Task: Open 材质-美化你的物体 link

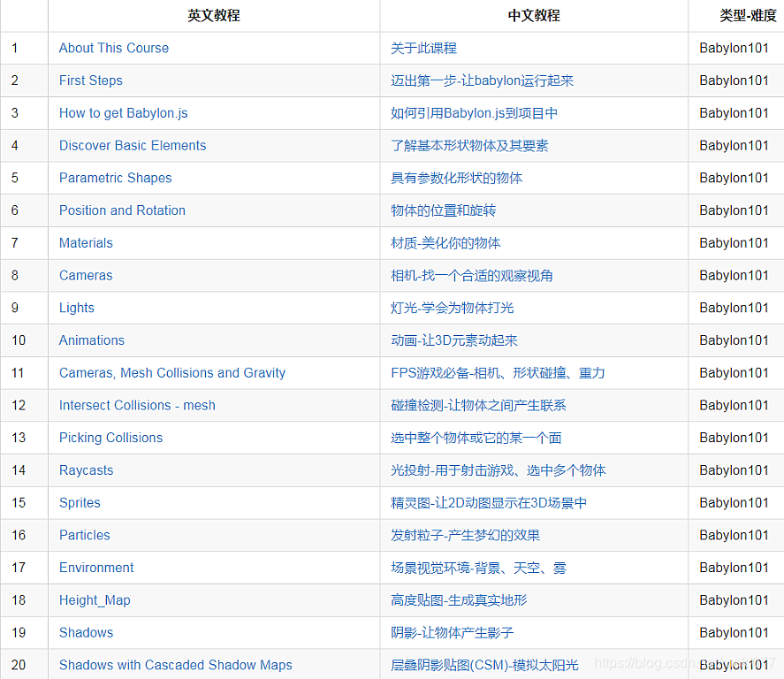Action: point(445,243)
